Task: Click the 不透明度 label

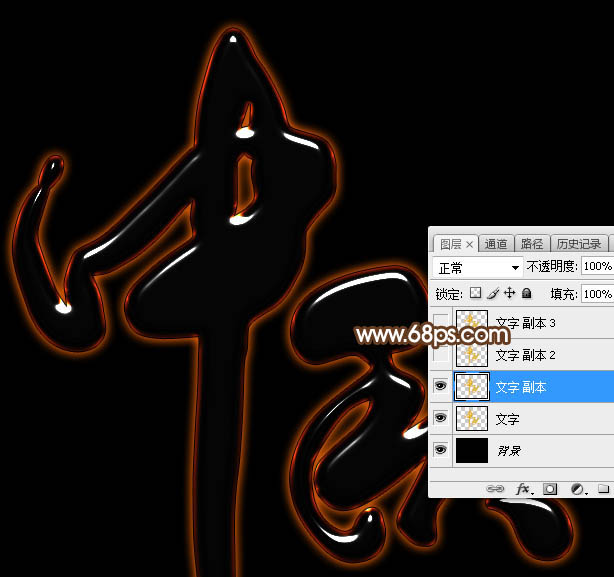Action: pos(550,266)
